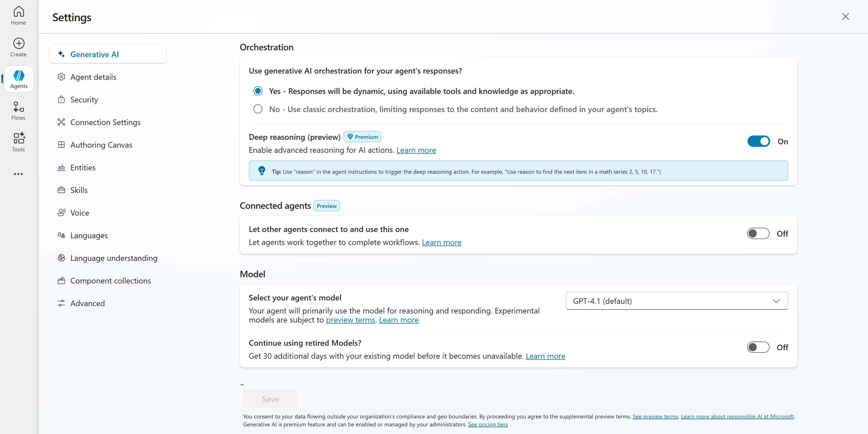Close the Settings page

845,16
